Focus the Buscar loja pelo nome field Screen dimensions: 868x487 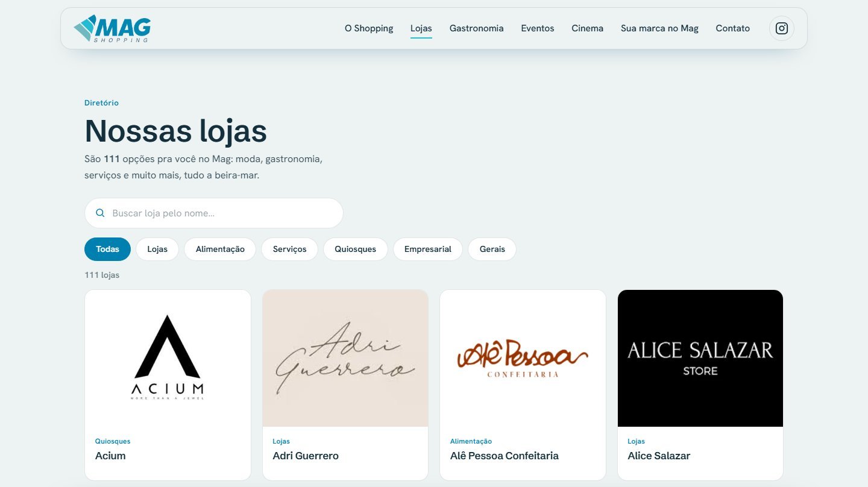tap(214, 213)
